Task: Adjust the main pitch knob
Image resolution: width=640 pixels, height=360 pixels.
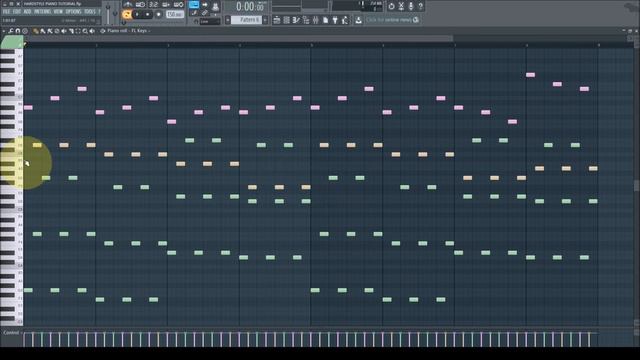Action: coord(115,13)
